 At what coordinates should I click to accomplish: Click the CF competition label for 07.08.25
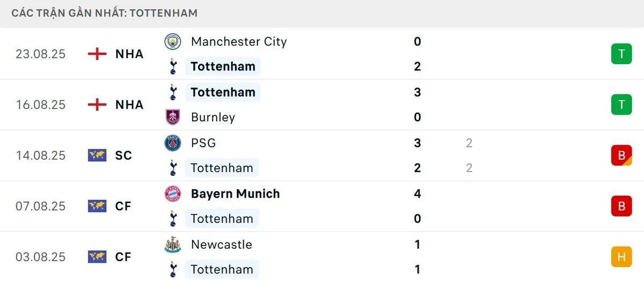[123, 206]
